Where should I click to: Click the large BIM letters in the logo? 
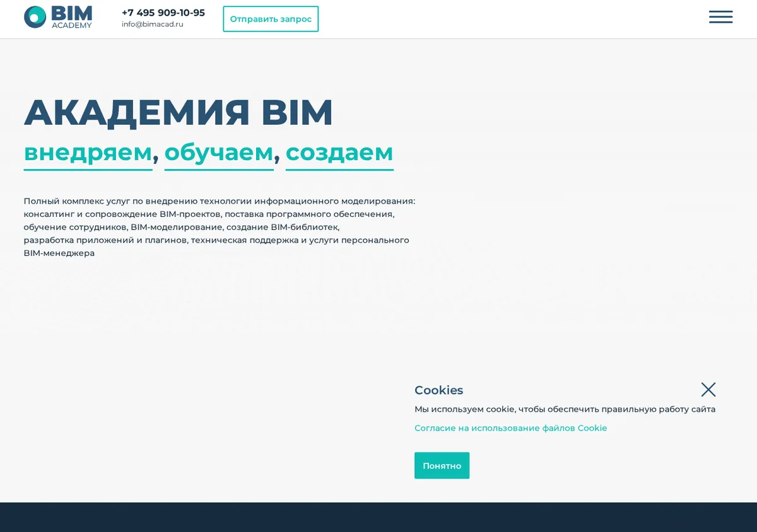[x=72, y=13]
